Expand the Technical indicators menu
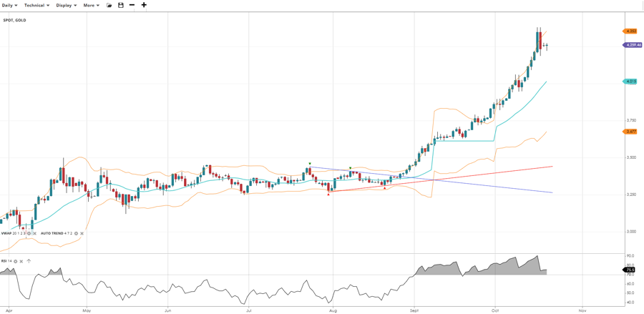Image resolution: width=644 pixels, height=314 pixels. coord(36,5)
